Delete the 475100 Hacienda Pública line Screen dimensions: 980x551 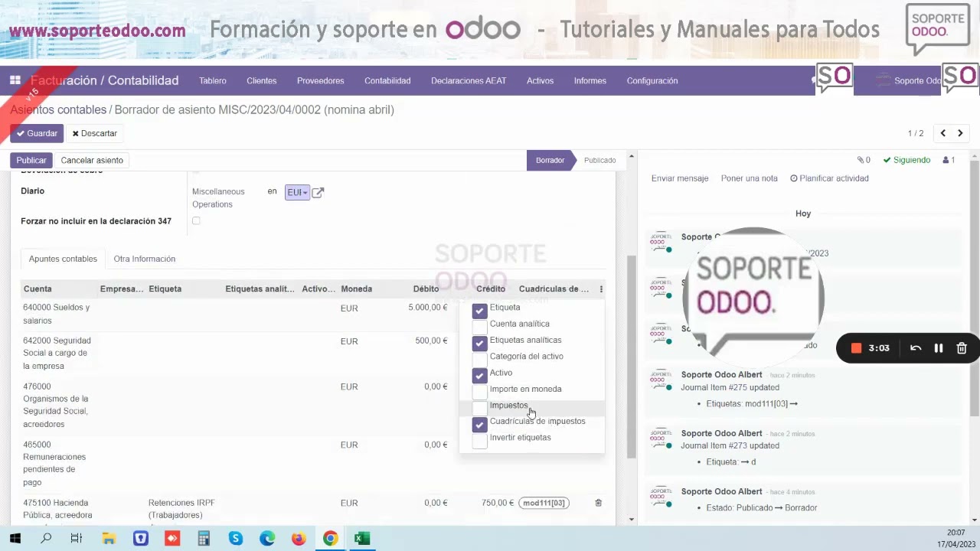click(x=599, y=503)
